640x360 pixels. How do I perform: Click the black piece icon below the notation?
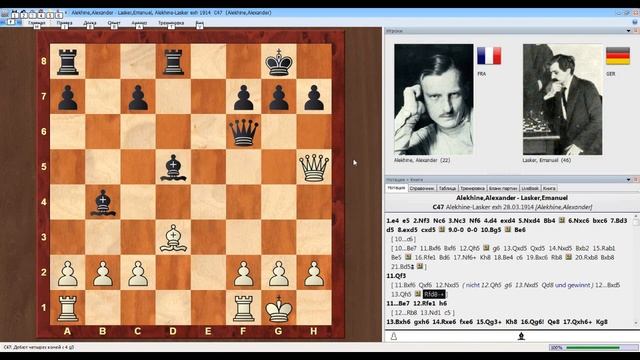[x=521, y=336]
